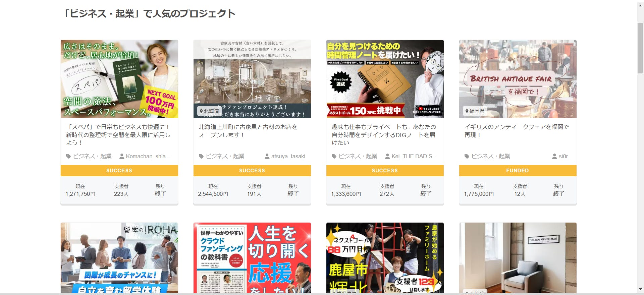
Task: Click the location pin icon on the 北海道 badge
Action: 201,111
